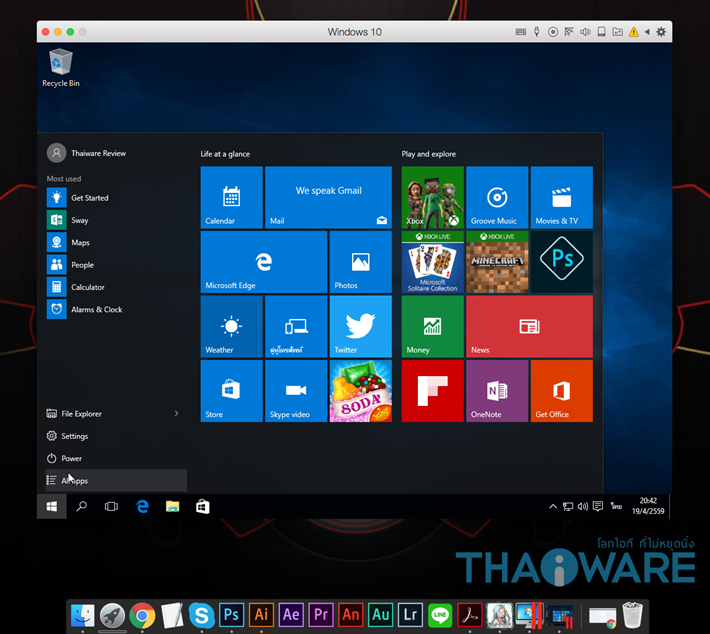Open the Groove Music tile
The image size is (710, 634).
497,197
